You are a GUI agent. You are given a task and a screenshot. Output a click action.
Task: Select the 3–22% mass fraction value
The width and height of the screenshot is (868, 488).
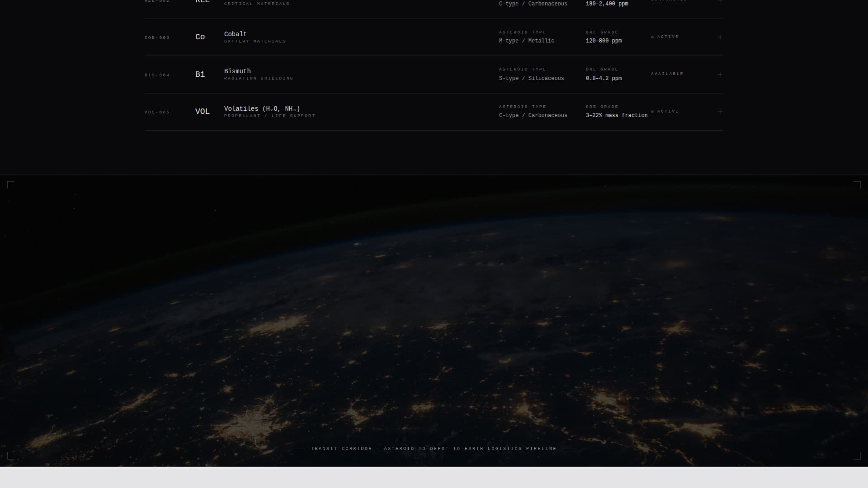[x=617, y=115]
